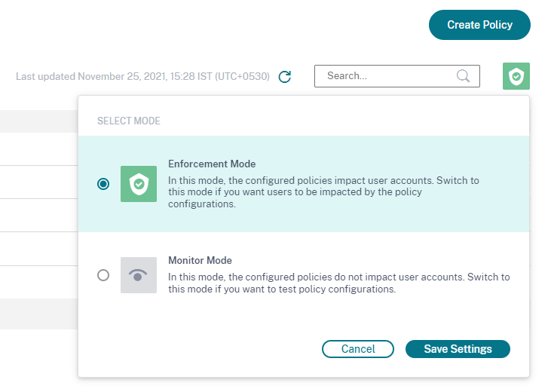Click the white checkmark inside the top shield icon
The width and height of the screenshot is (551, 392).
coord(516,77)
